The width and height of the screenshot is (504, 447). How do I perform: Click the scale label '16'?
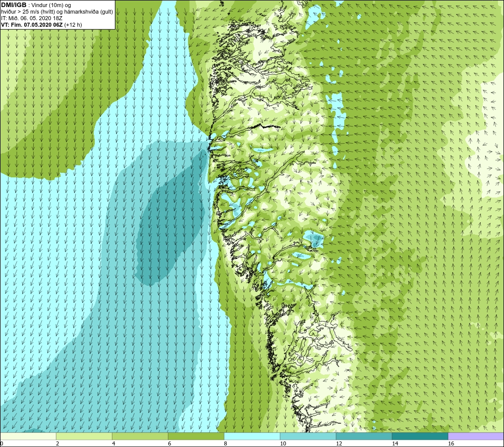coord(451,444)
